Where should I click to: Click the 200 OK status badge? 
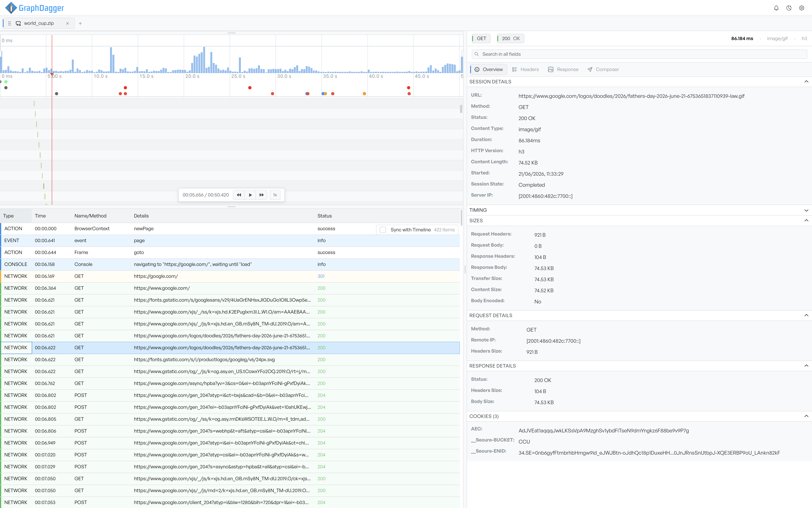(x=511, y=39)
